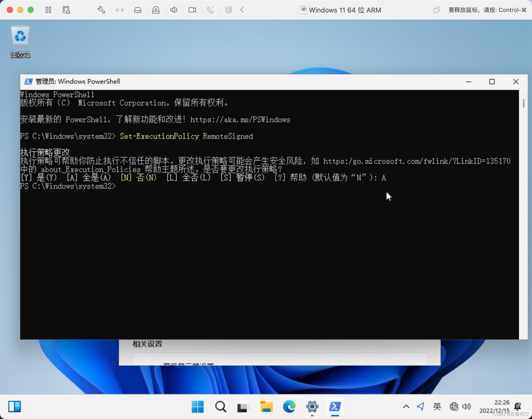Open VM settings wrench icon
This screenshot has width=532, height=419.
pos(101,10)
